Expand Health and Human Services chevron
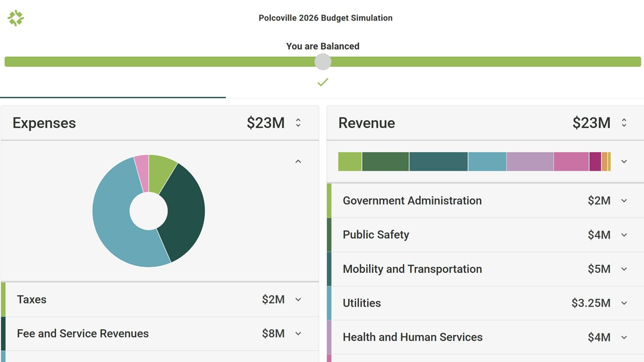 624,337
